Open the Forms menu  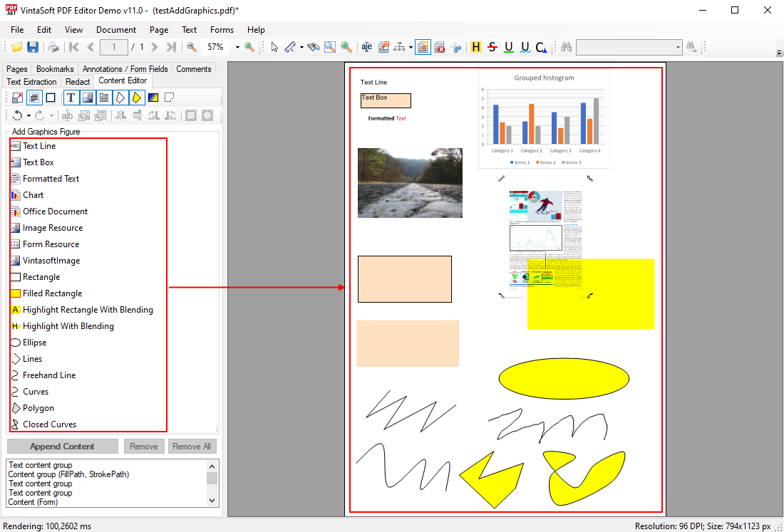click(x=222, y=30)
